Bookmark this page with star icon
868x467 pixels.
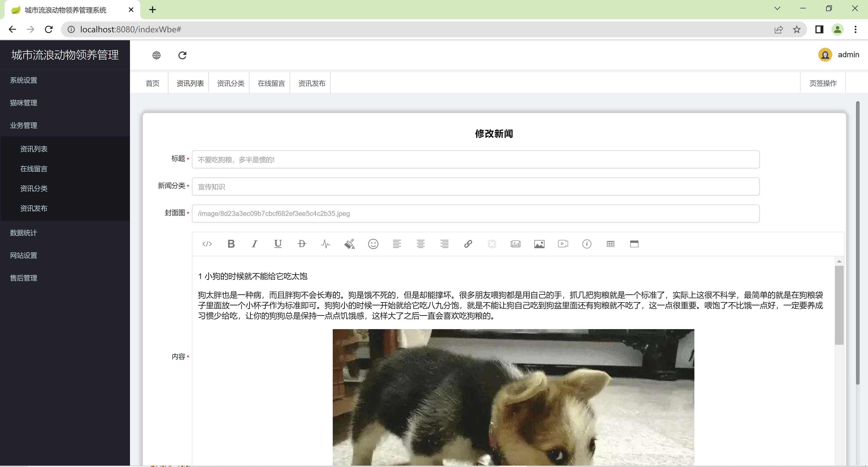point(797,30)
